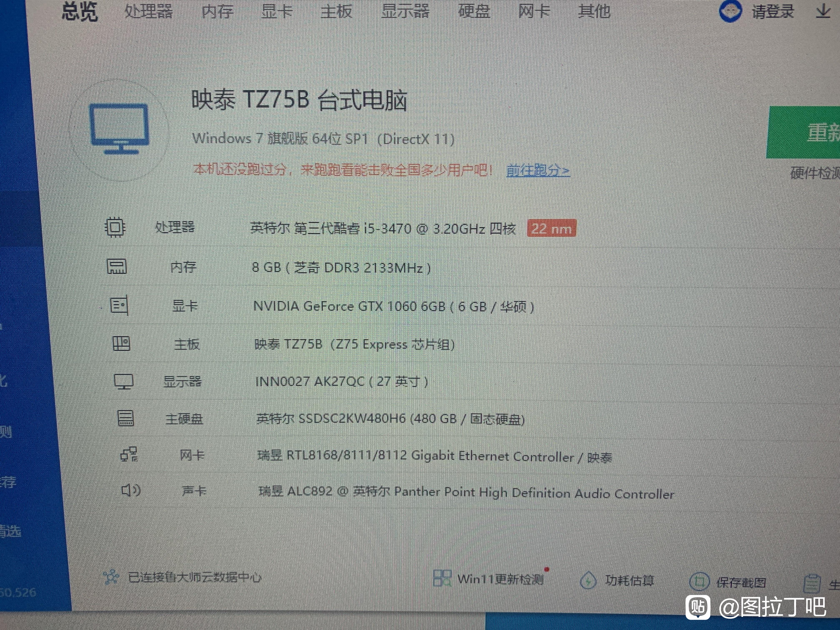Click the 主硬盘 row label

(x=184, y=419)
